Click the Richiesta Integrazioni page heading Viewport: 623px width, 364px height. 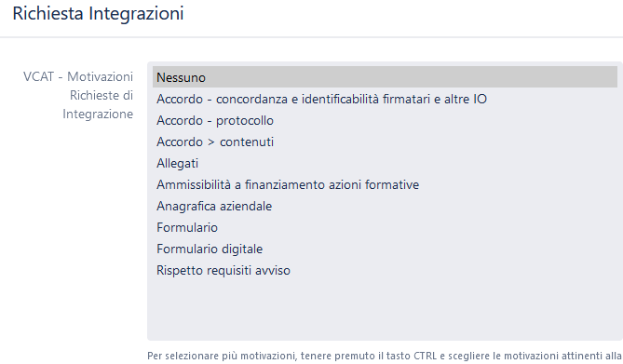[x=98, y=13]
